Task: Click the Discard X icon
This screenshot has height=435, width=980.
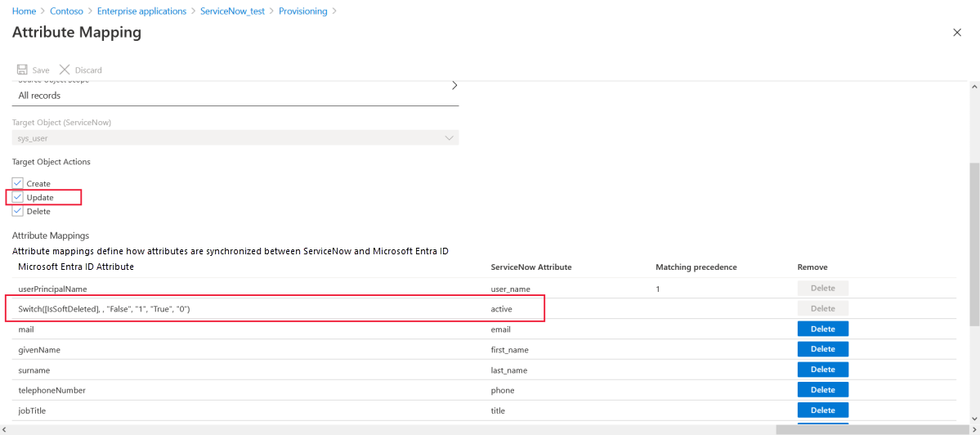Action: 65,70
